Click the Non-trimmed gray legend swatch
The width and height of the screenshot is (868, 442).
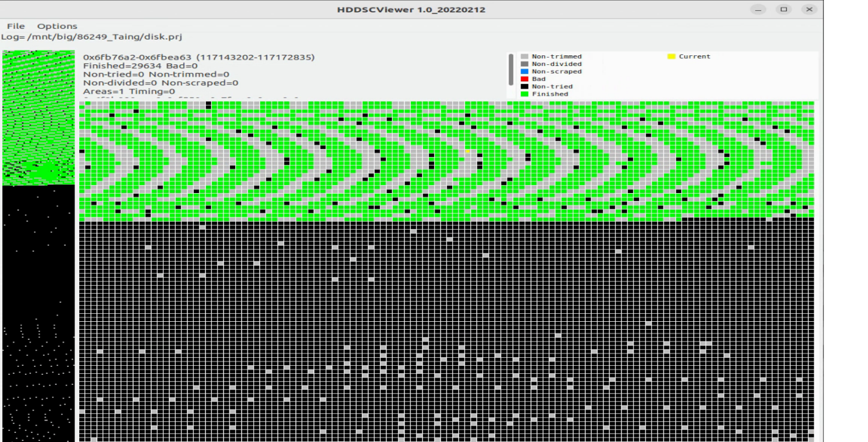524,56
